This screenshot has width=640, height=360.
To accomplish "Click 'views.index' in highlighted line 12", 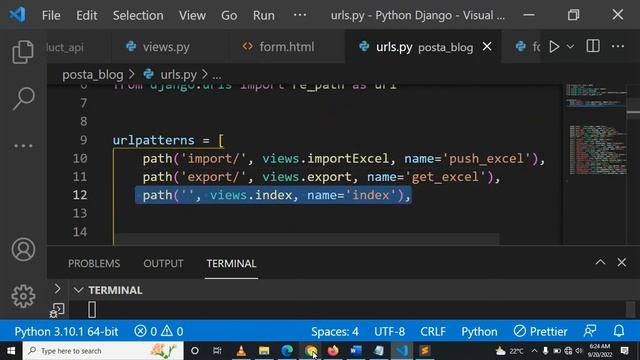I will (251, 195).
